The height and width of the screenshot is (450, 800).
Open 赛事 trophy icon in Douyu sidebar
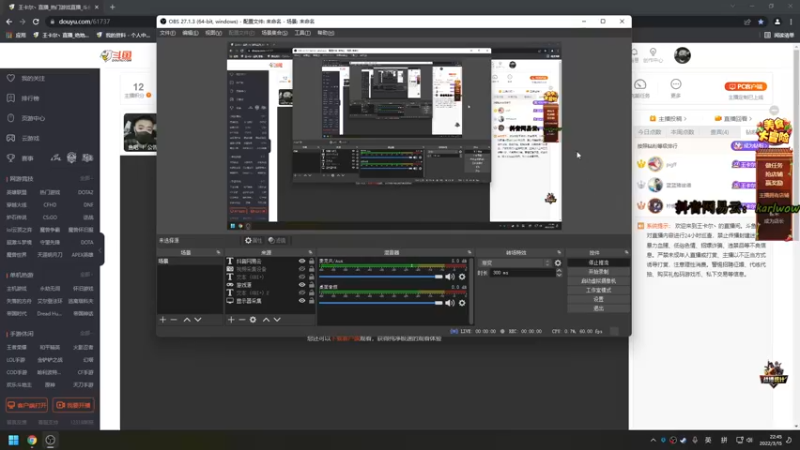tap(11, 158)
